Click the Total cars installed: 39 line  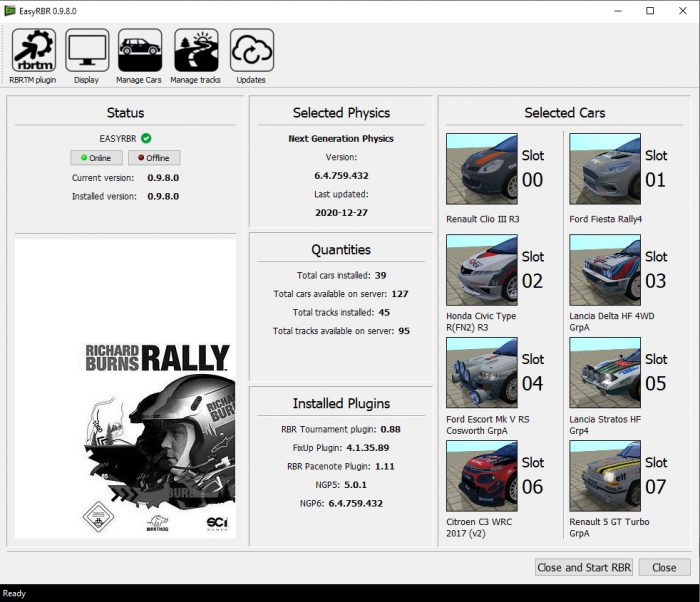pos(341,276)
